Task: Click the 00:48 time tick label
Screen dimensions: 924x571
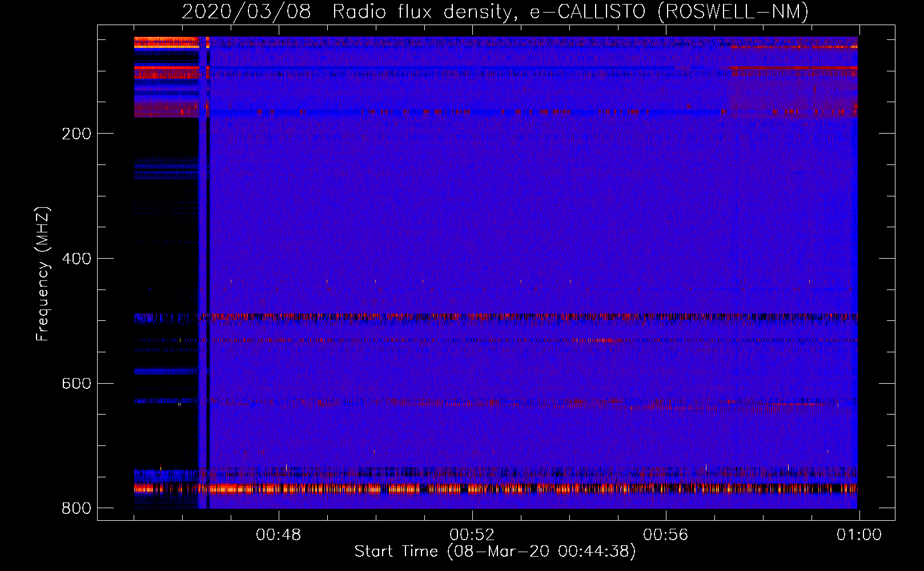Action: [279, 535]
